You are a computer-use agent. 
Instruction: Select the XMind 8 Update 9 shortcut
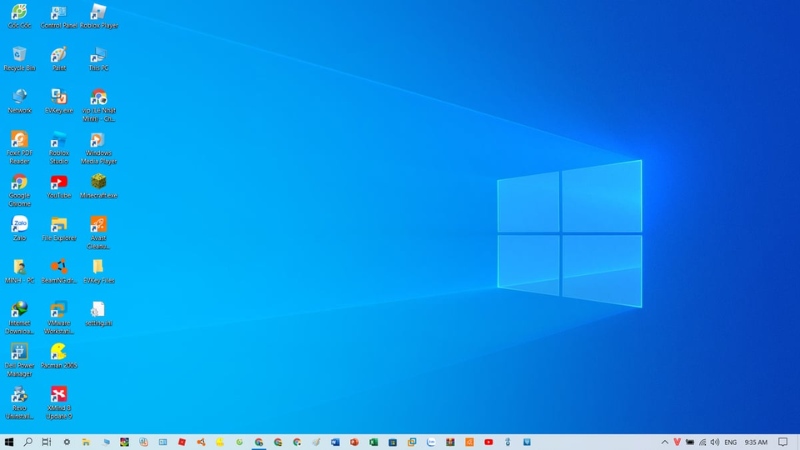(x=59, y=396)
